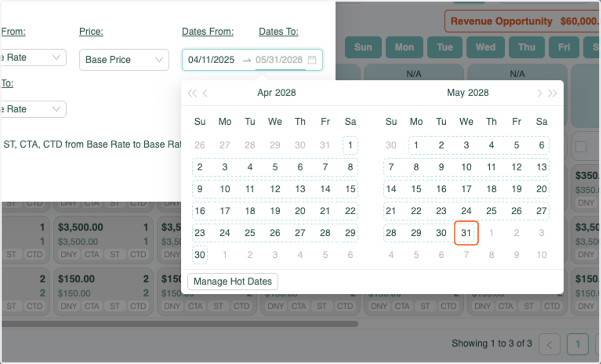Open the Base Price dropdown

124,60
